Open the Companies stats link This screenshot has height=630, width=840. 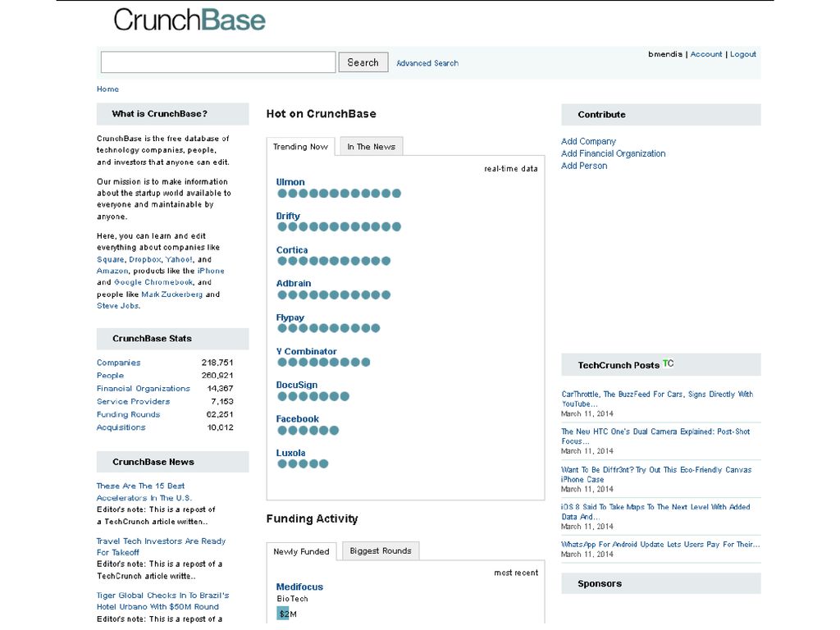[x=118, y=363]
